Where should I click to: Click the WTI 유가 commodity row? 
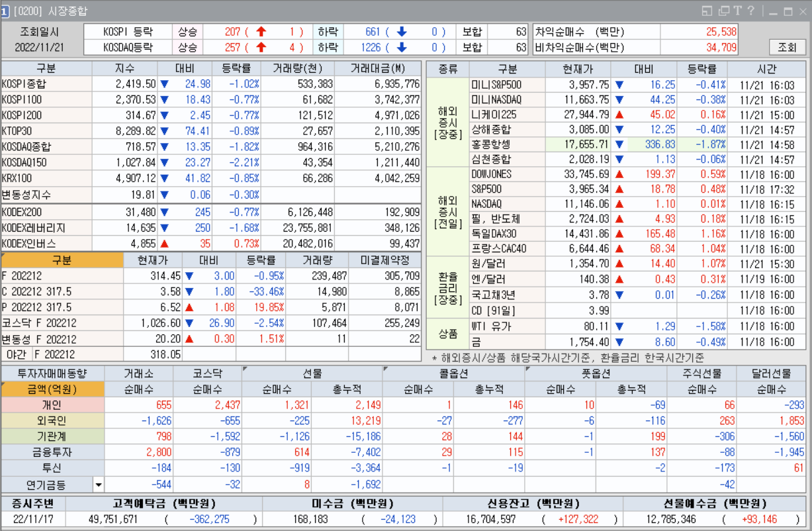click(506, 326)
